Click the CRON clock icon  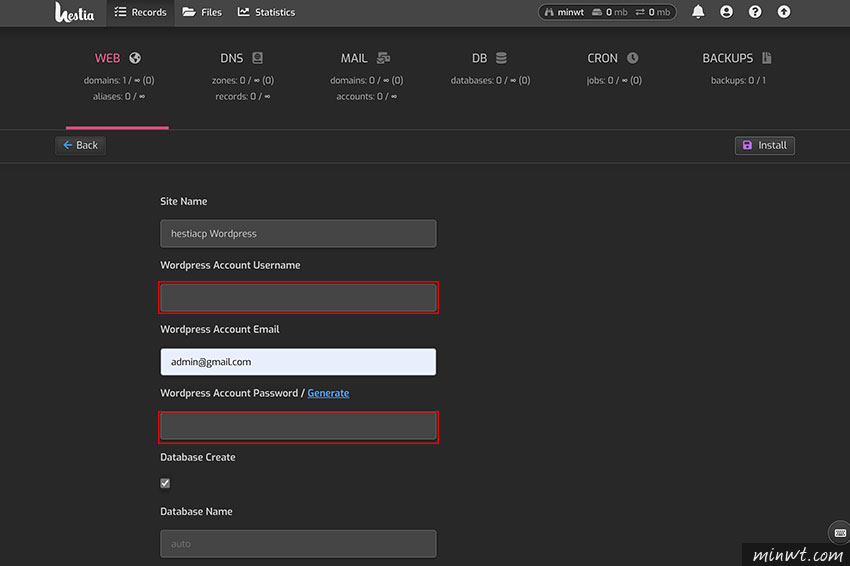(633, 58)
